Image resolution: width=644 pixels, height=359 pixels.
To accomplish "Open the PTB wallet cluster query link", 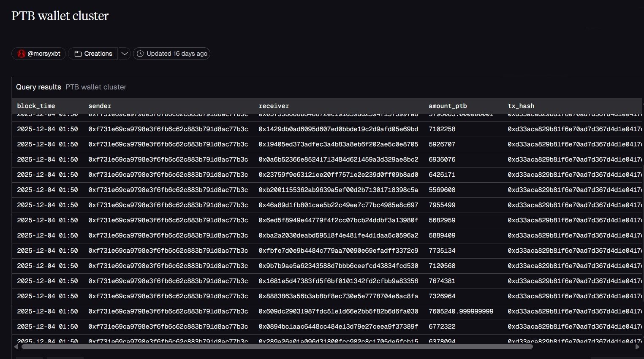I will click(96, 87).
